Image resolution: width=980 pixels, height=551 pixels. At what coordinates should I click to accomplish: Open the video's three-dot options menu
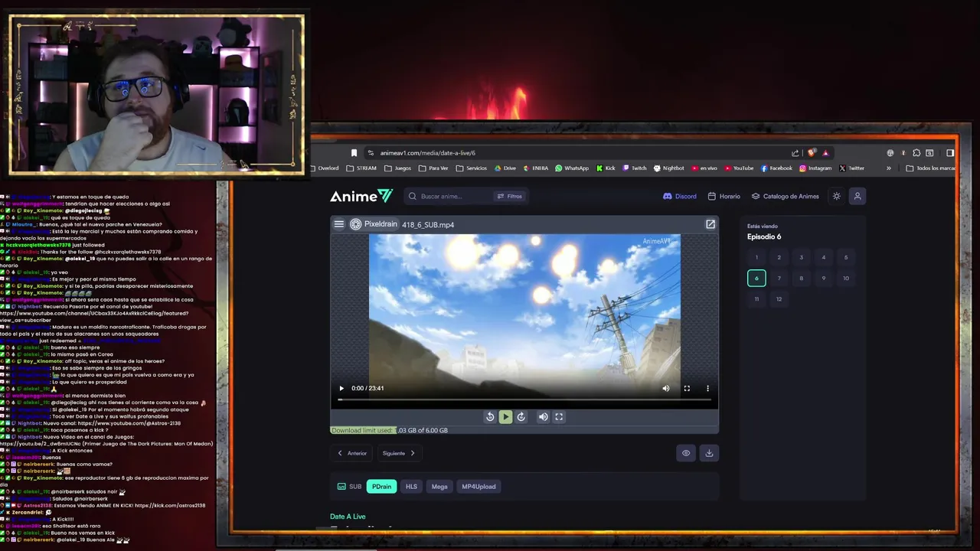[707, 388]
